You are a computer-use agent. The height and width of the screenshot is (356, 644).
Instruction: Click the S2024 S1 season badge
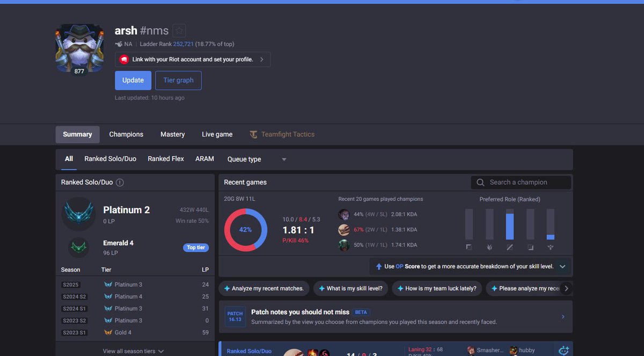[x=74, y=309]
